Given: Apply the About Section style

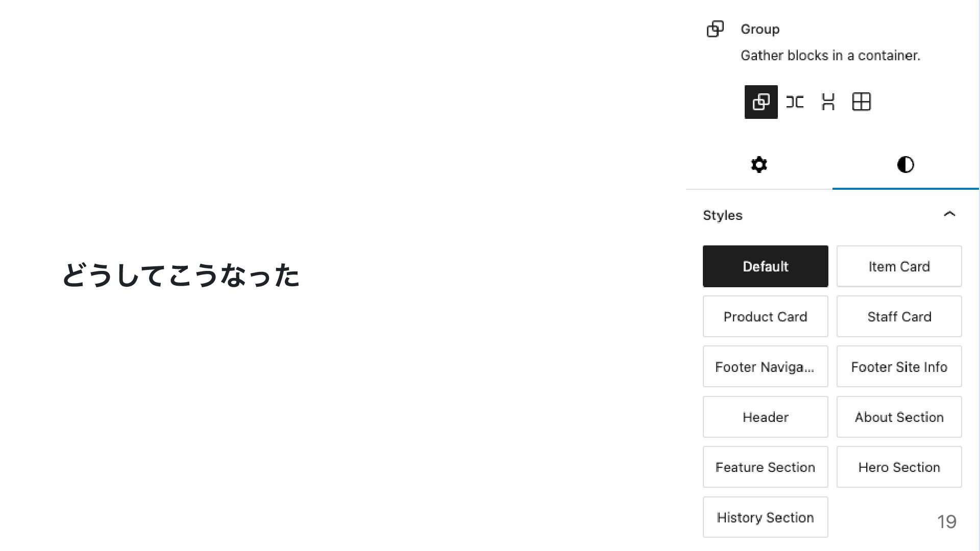Looking at the screenshot, I should pyautogui.click(x=899, y=417).
